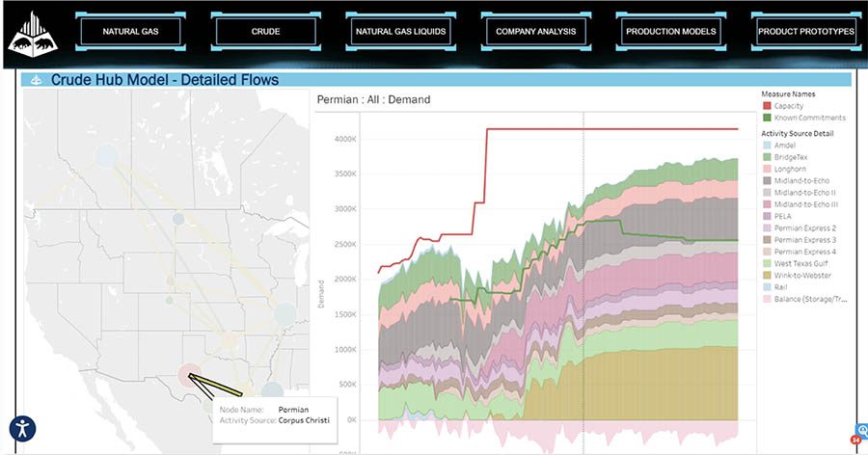868x455 pixels.
Task: Click the bull and bear site logo
Action: tap(33, 35)
